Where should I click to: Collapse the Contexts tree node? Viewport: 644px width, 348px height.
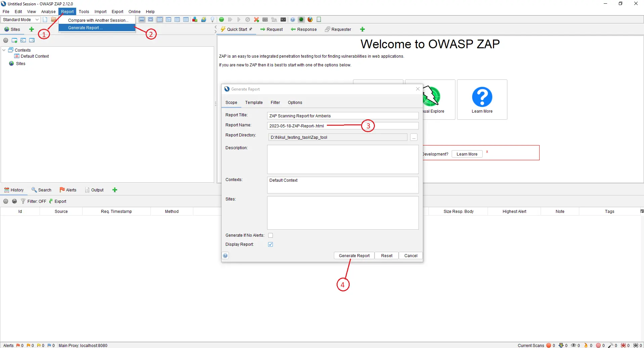click(x=4, y=50)
